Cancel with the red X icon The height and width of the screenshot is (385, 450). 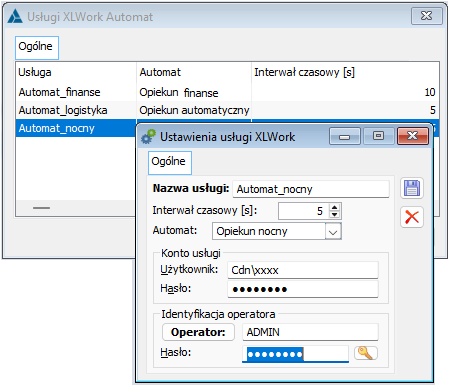pos(412,217)
